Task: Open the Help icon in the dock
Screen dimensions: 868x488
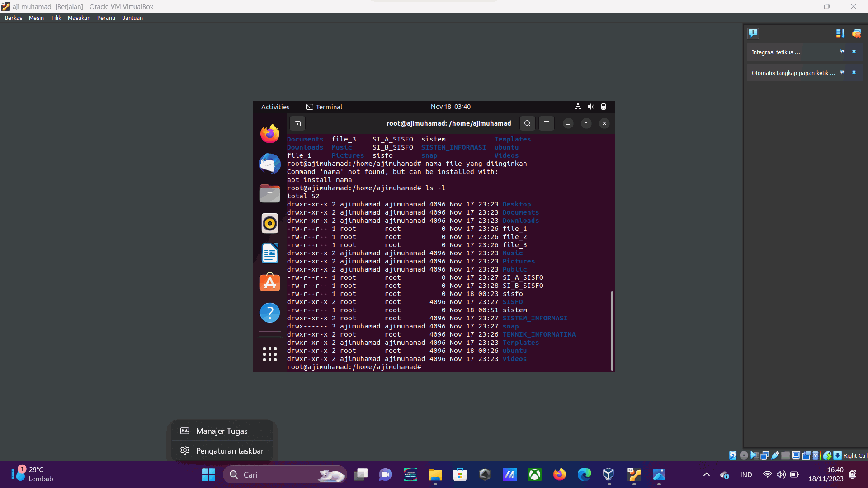Action: coord(270,313)
